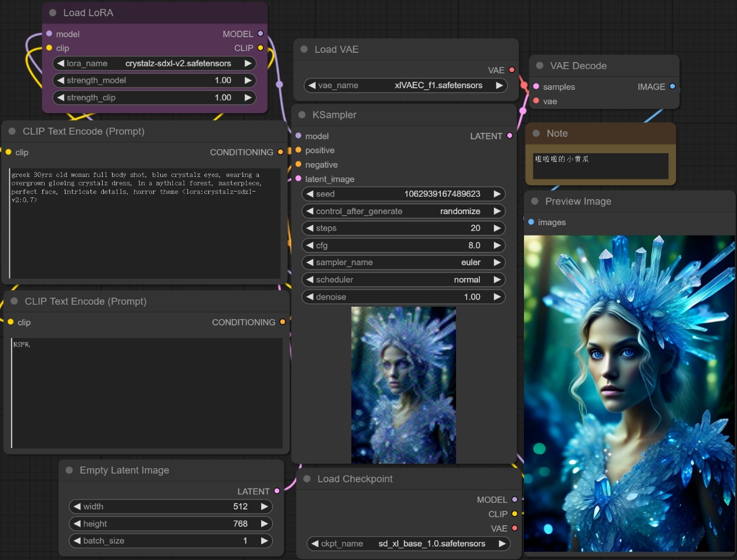Click the control_after_generate randomize field
The width and height of the screenshot is (737, 560).
click(x=403, y=211)
